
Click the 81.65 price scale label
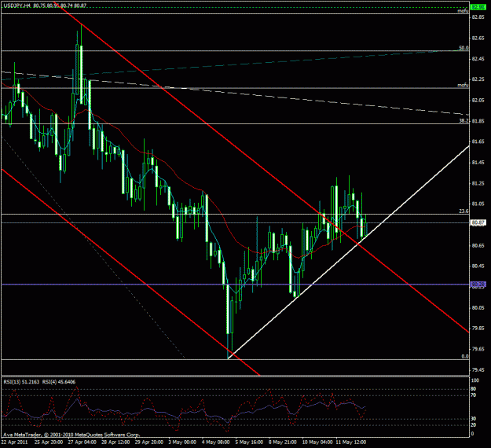click(x=478, y=141)
